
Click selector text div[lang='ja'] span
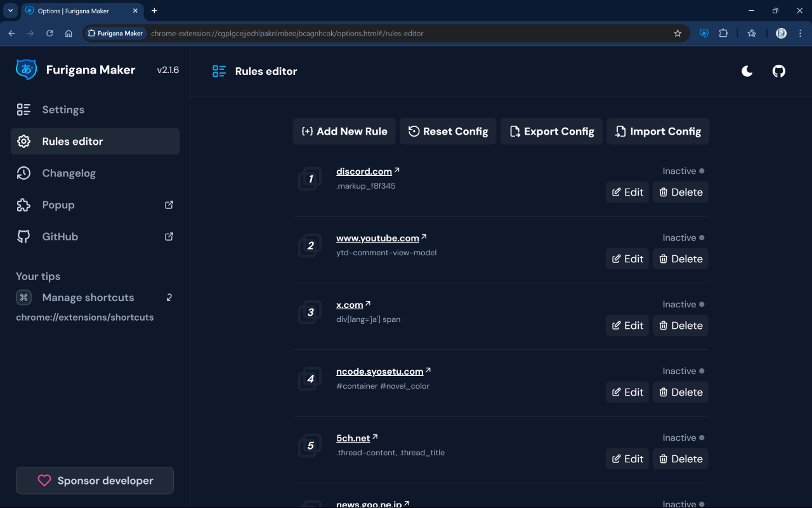pos(369,319)
